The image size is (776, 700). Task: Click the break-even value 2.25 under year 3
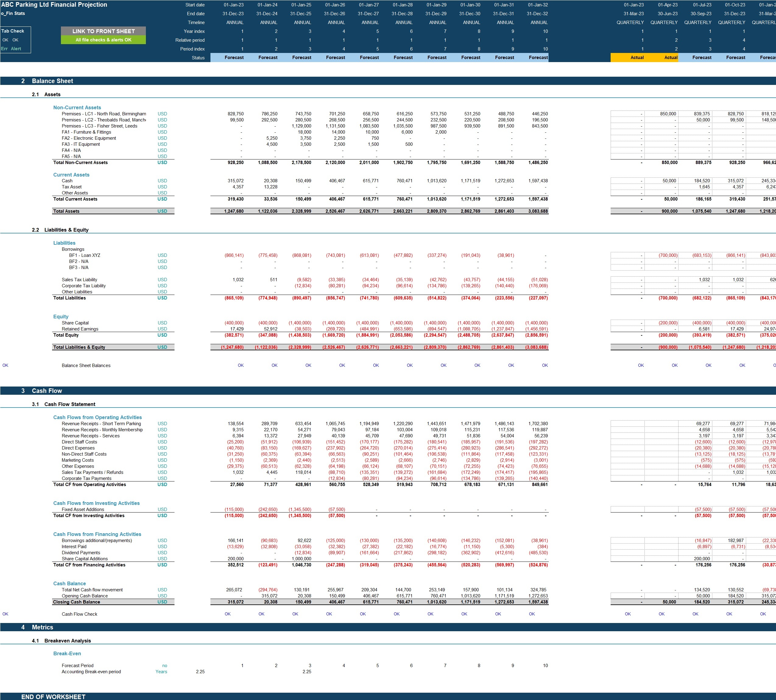point(307,672)
